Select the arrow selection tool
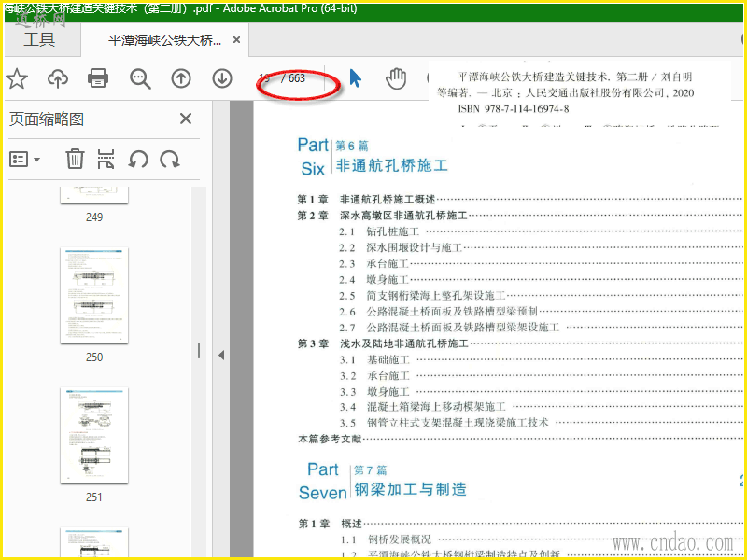The image size is (747, 560). [355, 78]
